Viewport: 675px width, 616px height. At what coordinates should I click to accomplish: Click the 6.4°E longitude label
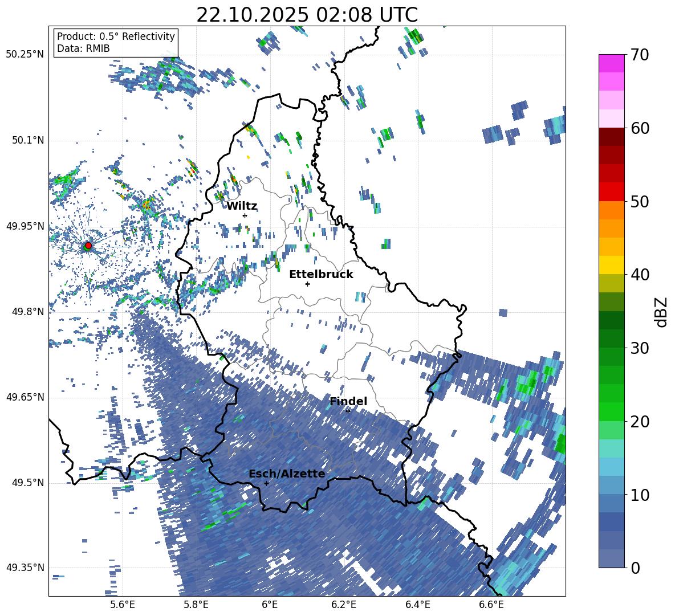click(417, 605)
